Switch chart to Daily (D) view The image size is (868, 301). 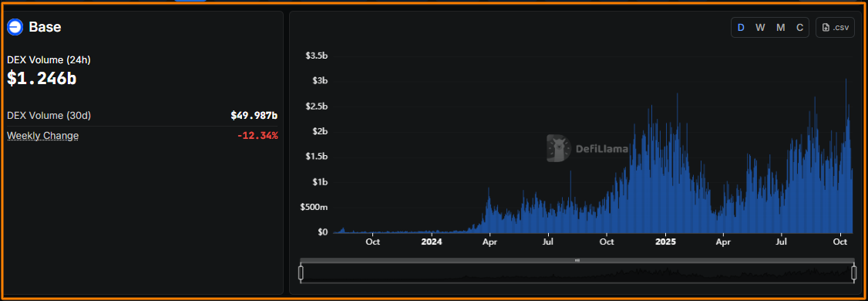tap(741, 27)
